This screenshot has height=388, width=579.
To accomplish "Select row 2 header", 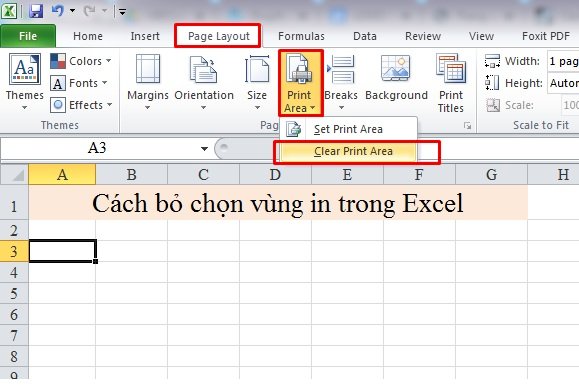I will tap(14, 230).
